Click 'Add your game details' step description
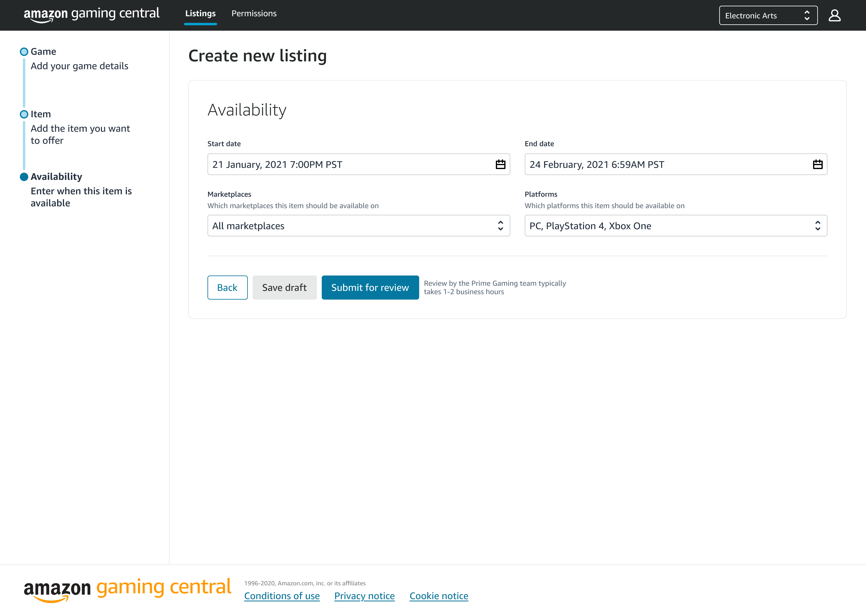This screenshot has width=866, height=616. [x=79, y=66]
